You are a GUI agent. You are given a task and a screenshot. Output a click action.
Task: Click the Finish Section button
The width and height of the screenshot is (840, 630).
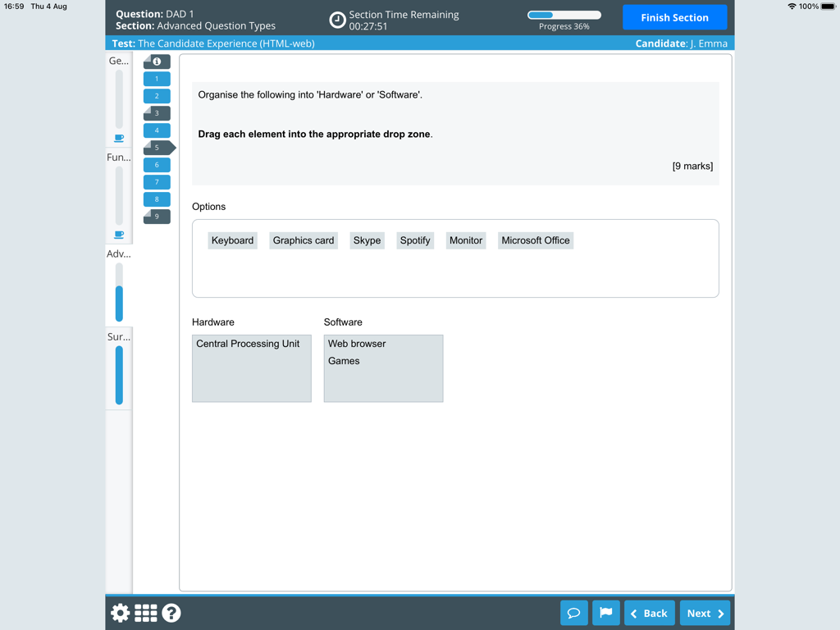[674, 17]
